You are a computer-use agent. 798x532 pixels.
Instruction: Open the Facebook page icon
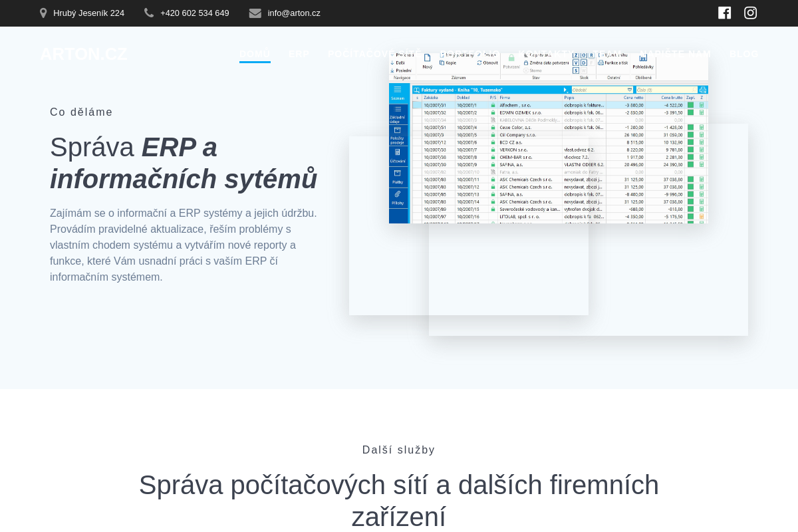coord(725,13)
